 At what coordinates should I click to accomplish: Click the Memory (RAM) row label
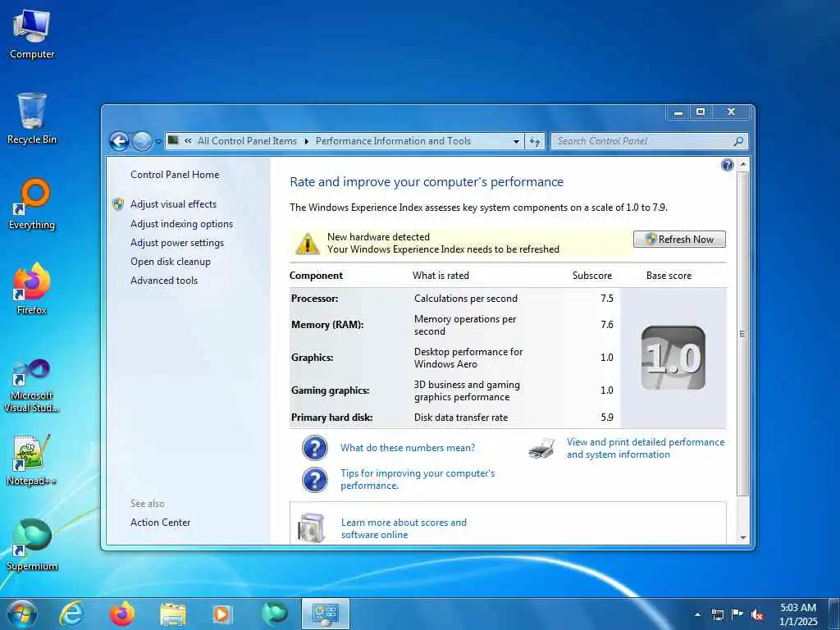[327, 325]
